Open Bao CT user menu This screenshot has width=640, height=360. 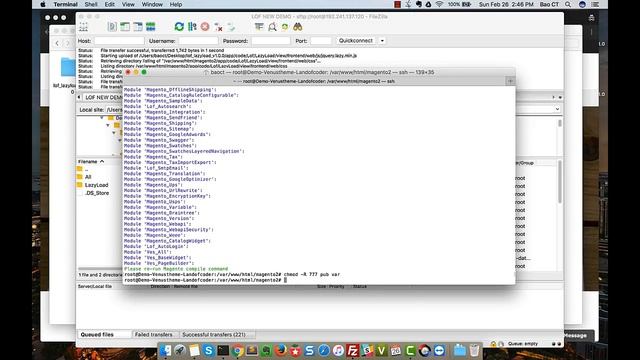tap(549, 4)
